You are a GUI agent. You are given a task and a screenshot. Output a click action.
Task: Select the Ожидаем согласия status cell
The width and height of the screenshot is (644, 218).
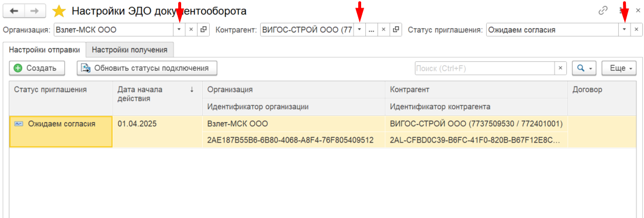tap(61, 132)
